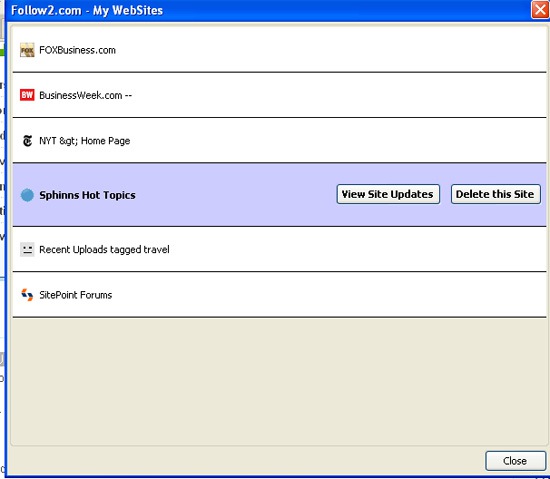Click the Delete this Site button
This screenshot has height=479, width=550.
[x=495, y=194]
